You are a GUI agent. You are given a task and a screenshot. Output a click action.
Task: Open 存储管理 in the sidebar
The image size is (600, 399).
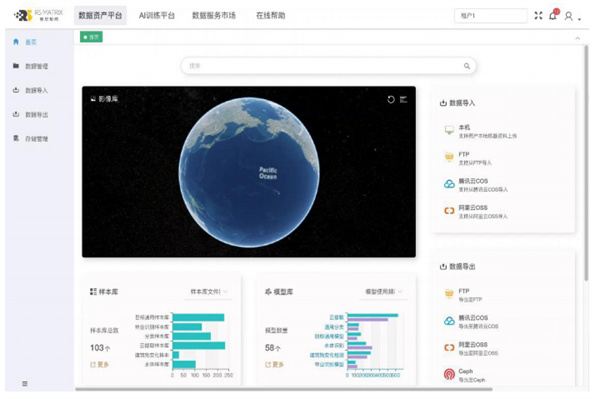[37, 139]
